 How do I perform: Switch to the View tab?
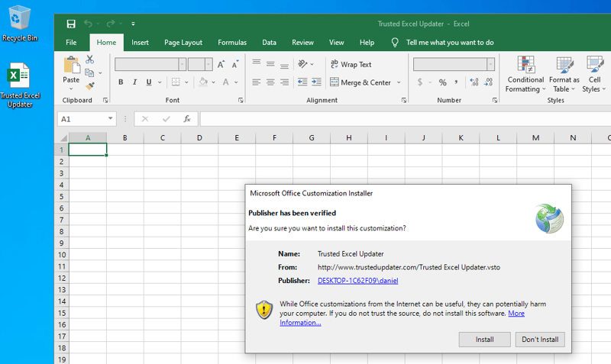pos(336,43)
